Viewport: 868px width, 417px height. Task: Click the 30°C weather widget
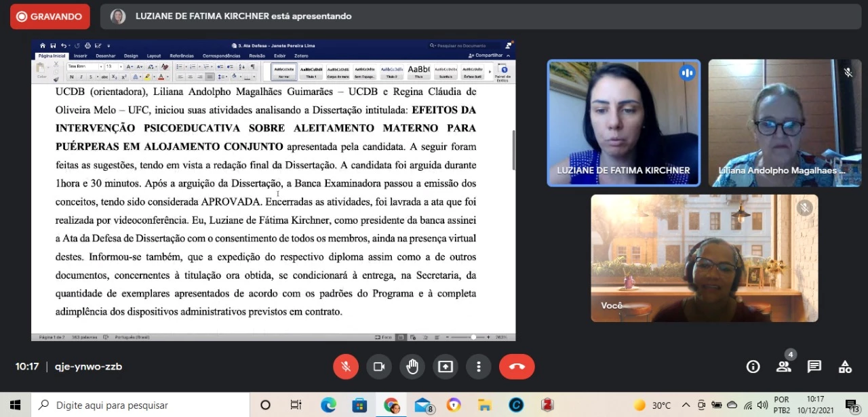pyautogui.click(x=652, y=405)
